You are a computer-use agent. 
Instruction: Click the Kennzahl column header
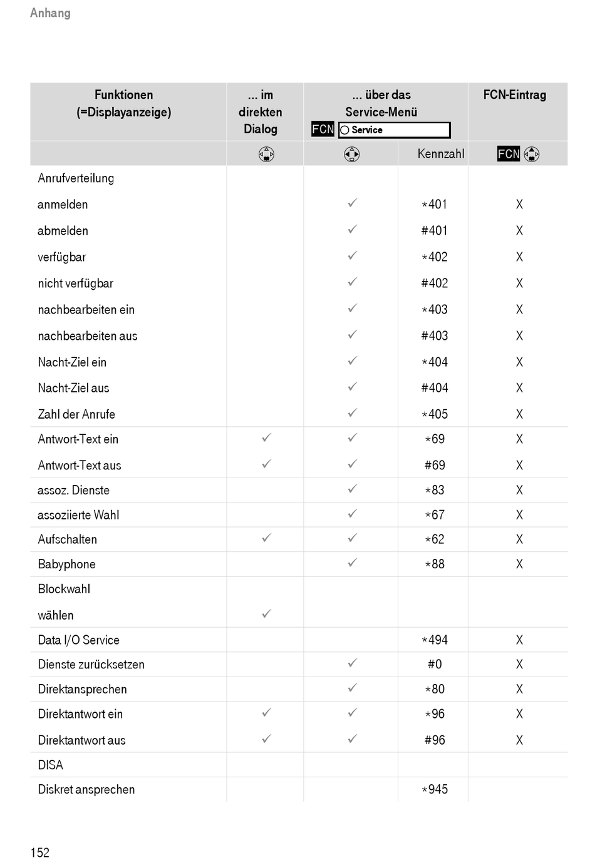pos(441,154)
